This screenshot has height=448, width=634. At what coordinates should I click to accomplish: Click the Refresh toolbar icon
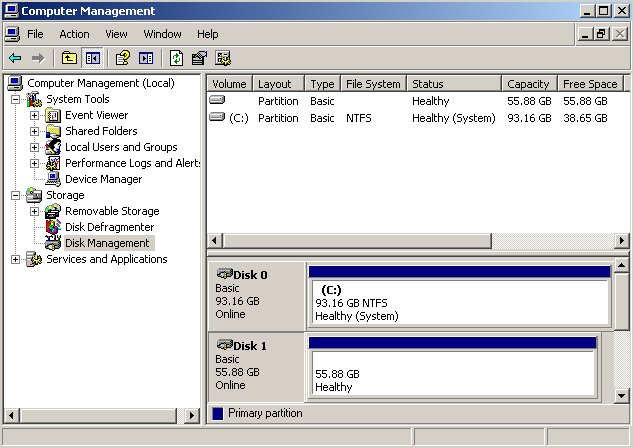[176, 58]
